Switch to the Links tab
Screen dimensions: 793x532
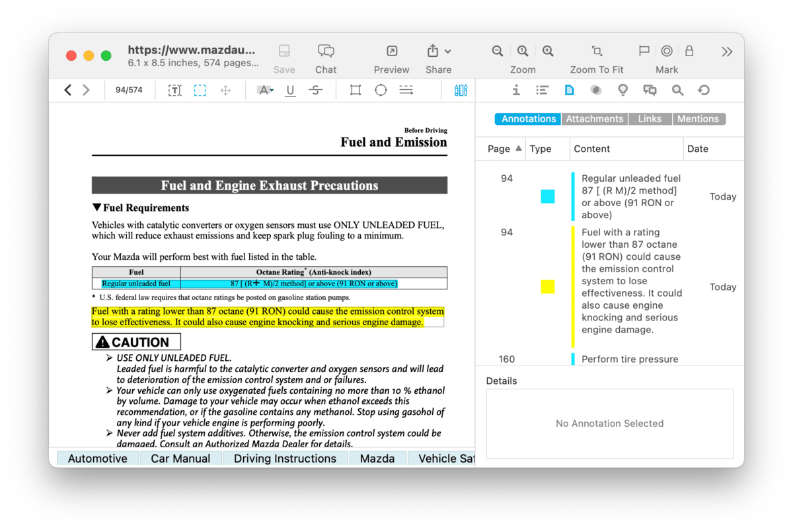[x=650, y=119]
